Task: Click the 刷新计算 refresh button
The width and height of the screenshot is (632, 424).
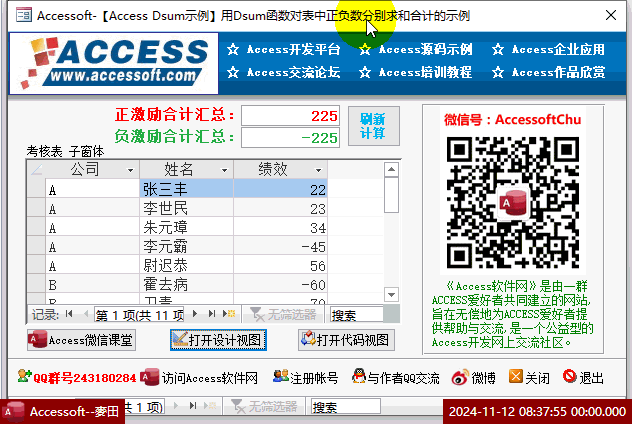Action: tap(374, 126)
